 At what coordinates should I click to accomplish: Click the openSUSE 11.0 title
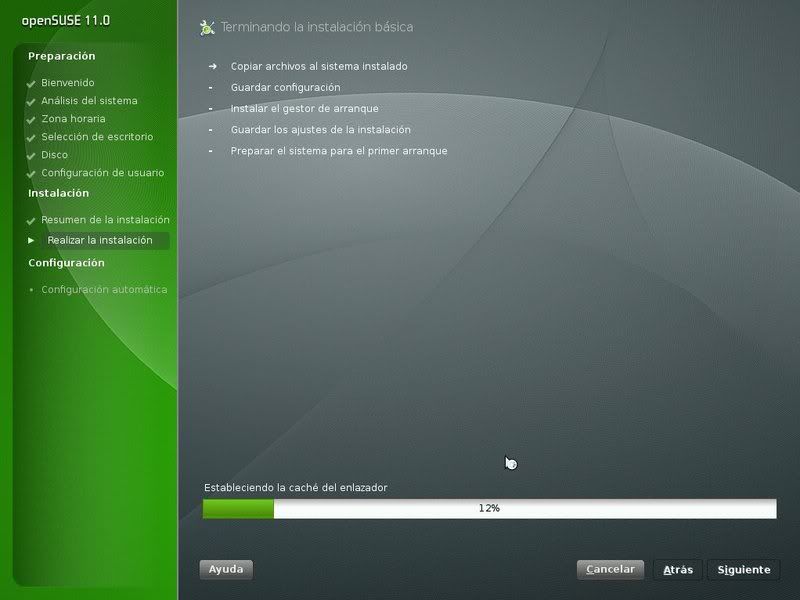pyautogui.click(x=66, y=21)
